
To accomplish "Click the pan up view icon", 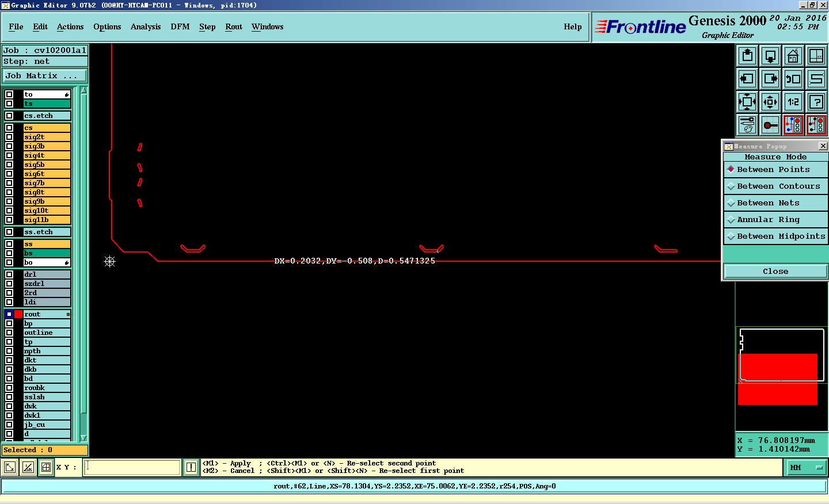I will (747, 56).
